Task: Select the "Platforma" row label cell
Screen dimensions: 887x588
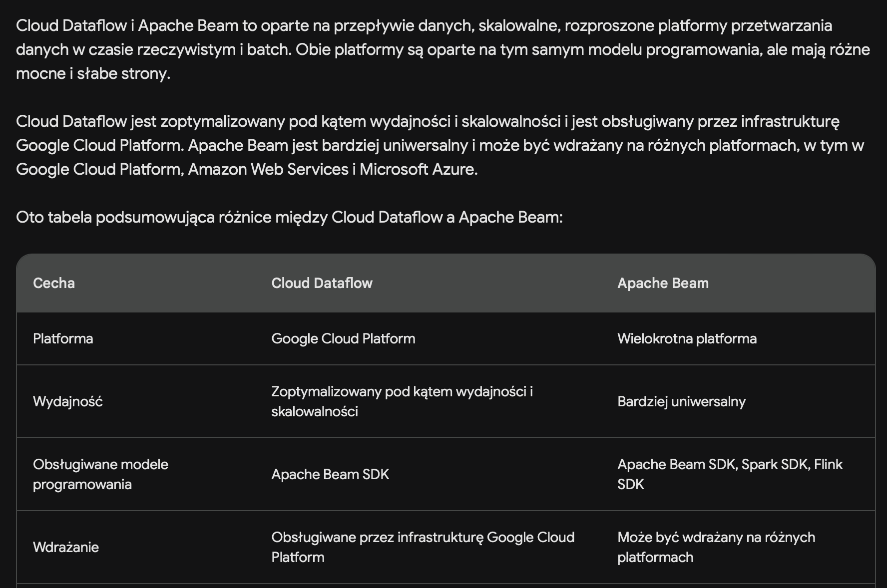Action: point(63,338)
